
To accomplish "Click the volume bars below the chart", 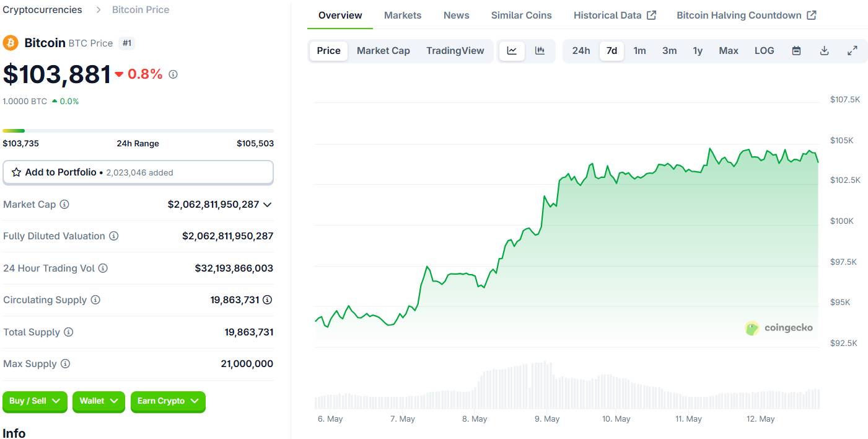I will (567, 386).
